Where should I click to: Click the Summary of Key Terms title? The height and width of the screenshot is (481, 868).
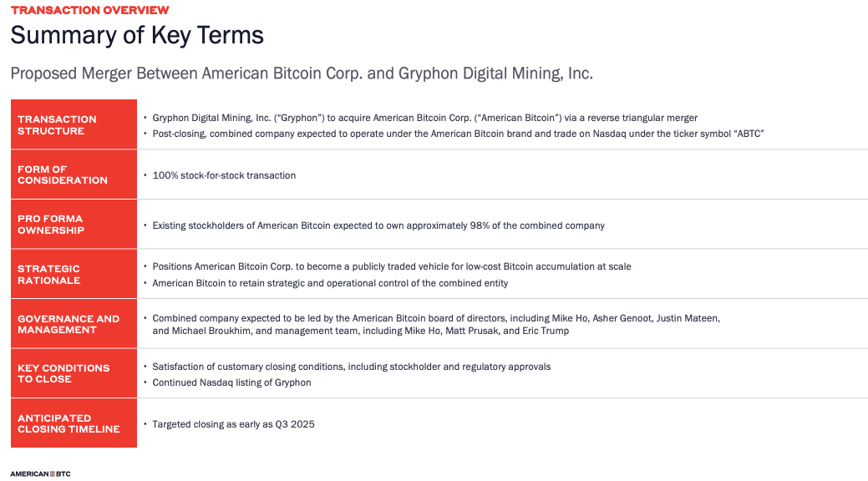point(137,35)
